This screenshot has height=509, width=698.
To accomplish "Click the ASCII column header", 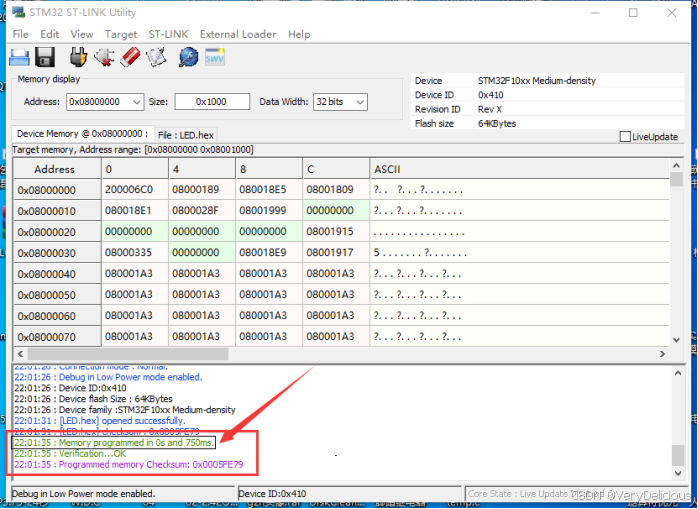I will (519, 169).
